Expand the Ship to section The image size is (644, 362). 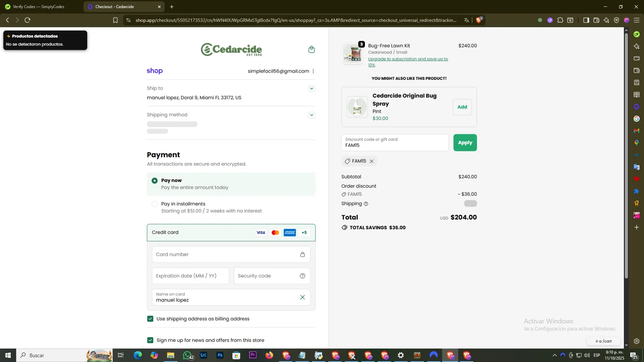pyautogui.click(x=312, y=89)
